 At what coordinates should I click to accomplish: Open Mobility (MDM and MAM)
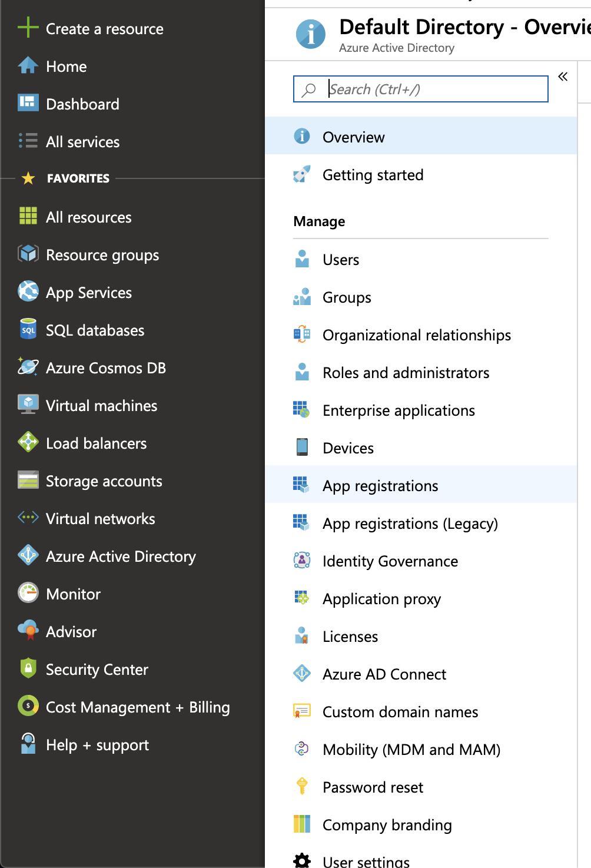point(421,749)
